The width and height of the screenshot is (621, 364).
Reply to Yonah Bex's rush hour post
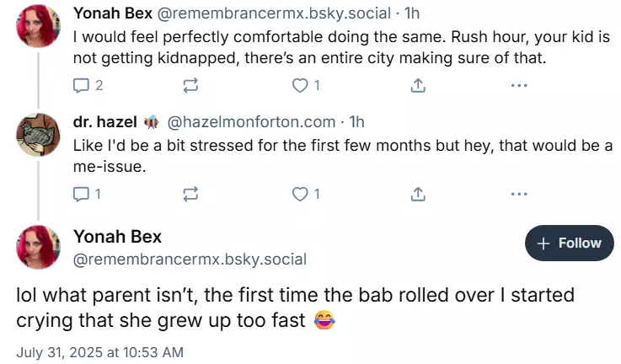[88, 85]
